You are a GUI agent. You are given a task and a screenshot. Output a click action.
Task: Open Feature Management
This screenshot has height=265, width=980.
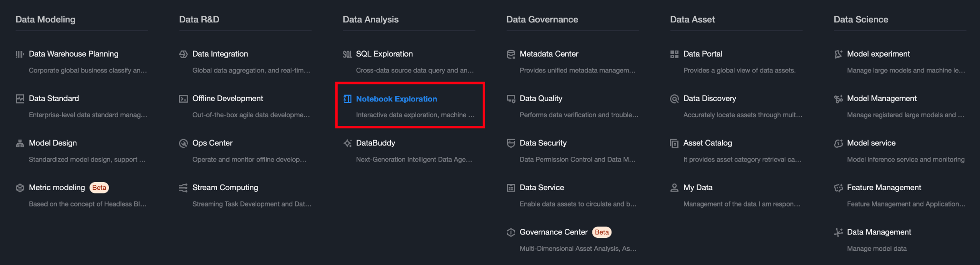point(884,188)
